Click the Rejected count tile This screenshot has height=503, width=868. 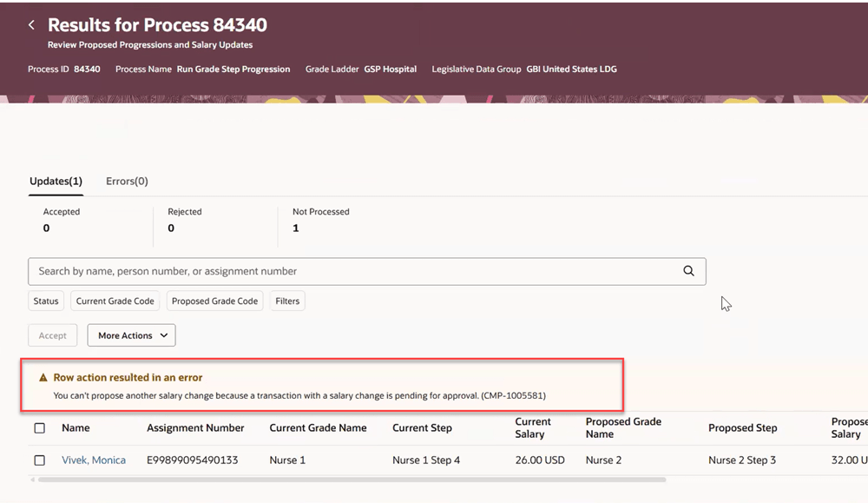point(185,220)
